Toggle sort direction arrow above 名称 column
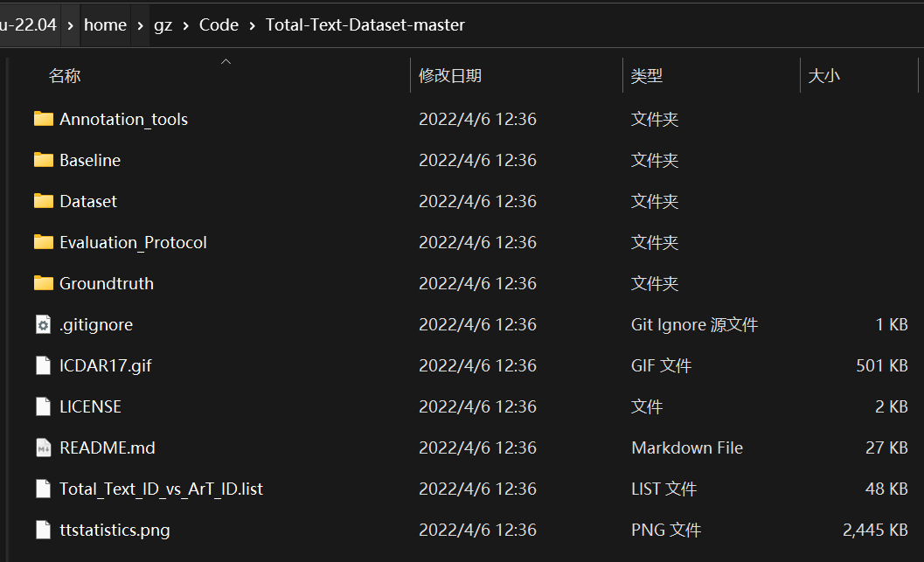This screenshot has height=562, width=924. [226, 61]
